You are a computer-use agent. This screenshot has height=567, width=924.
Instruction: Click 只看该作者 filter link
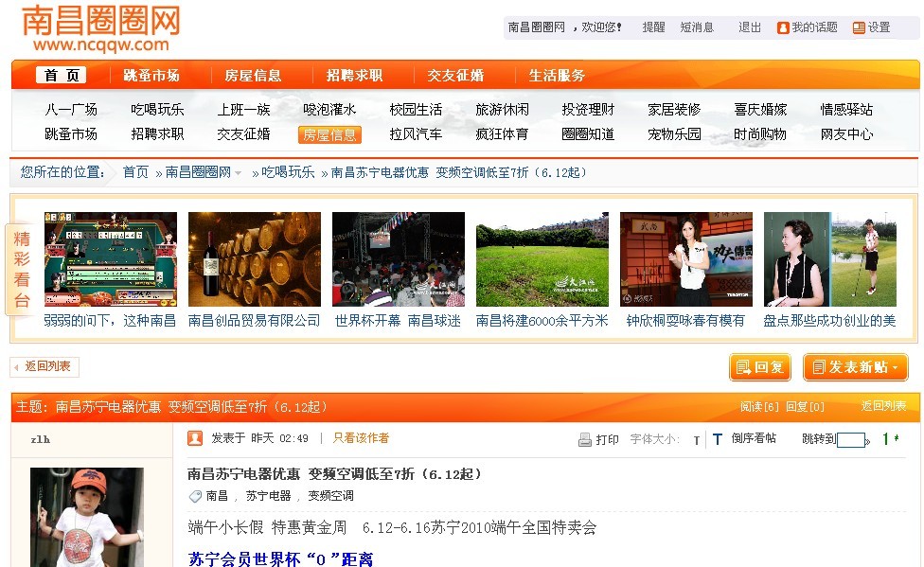(361, 438)
